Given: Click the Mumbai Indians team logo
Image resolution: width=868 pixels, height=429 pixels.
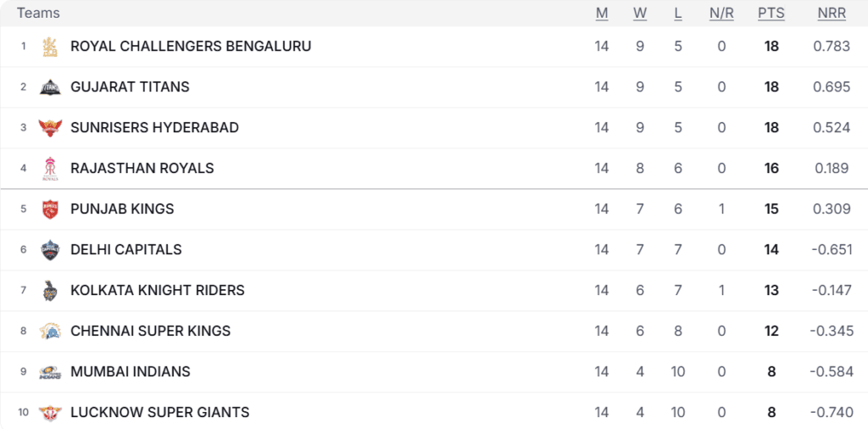Looking at the screenshot, I should pyautogui.click(x=50, y=372).
